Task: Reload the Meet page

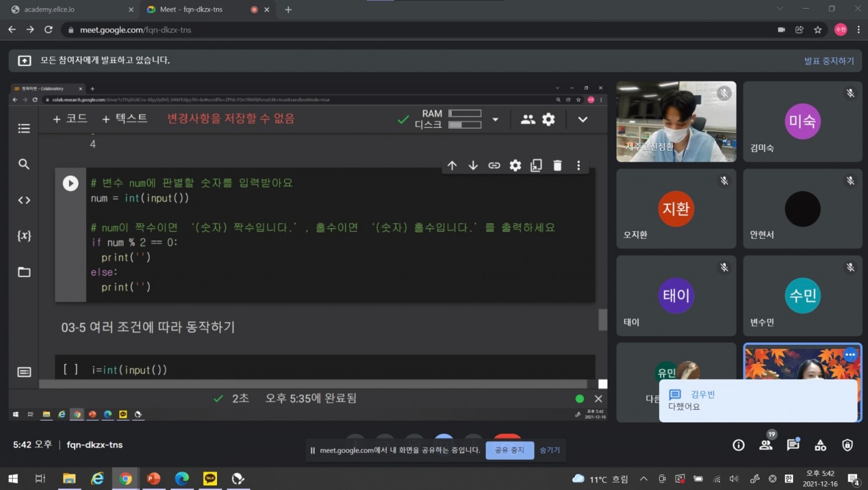Action: coord(49,30)
